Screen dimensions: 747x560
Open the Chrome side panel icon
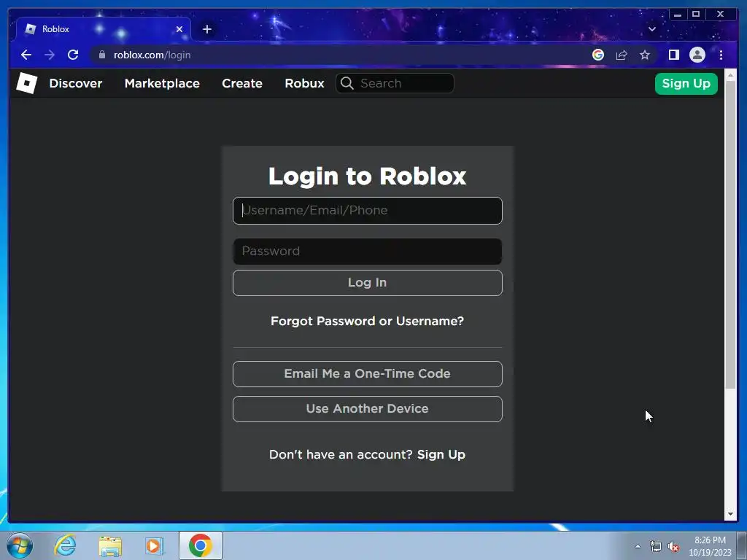pyautogui.click(x=673, y=55)
